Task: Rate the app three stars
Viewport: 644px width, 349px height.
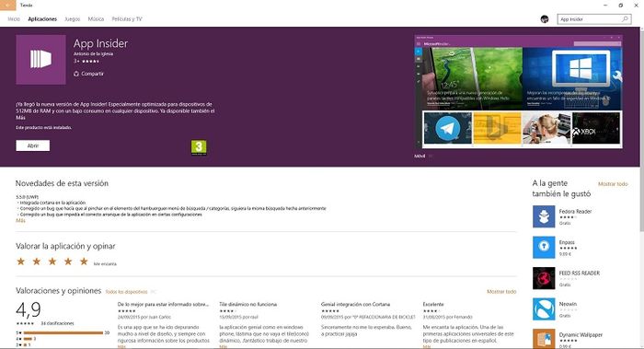Action: (52, 262)
